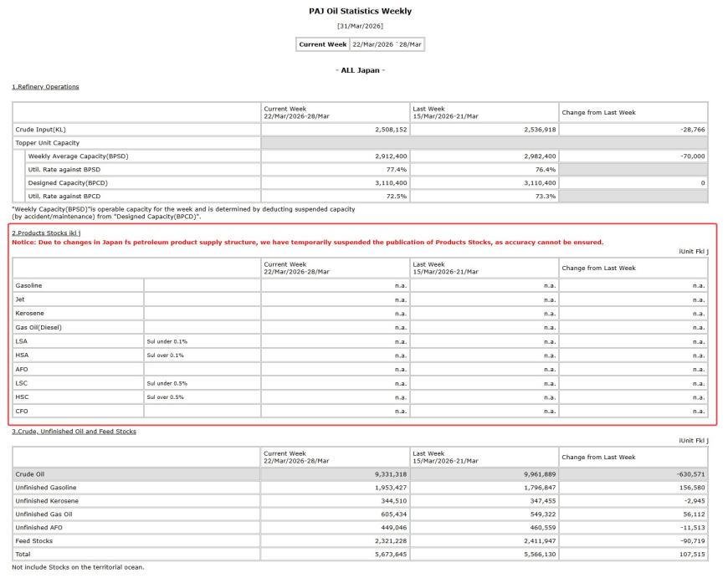The image size is (728, 578).
Task: Click the "Designed Capacity(BPCD)" row label
Action: 68,182
